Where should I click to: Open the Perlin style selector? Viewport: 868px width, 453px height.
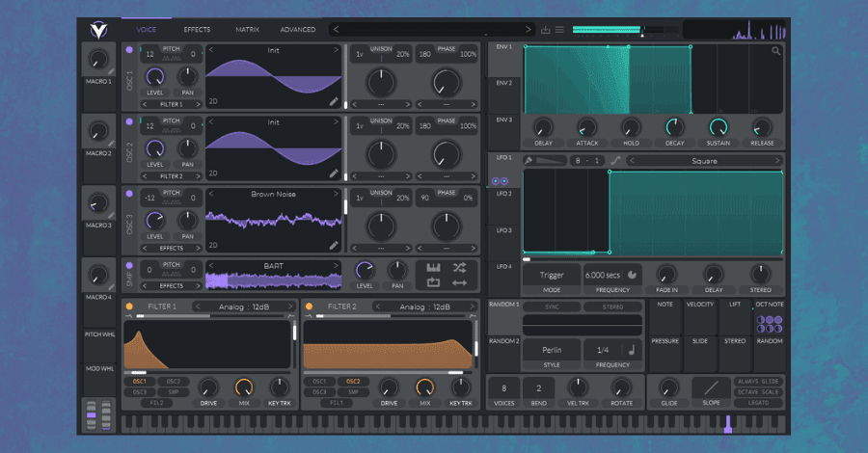552,350
